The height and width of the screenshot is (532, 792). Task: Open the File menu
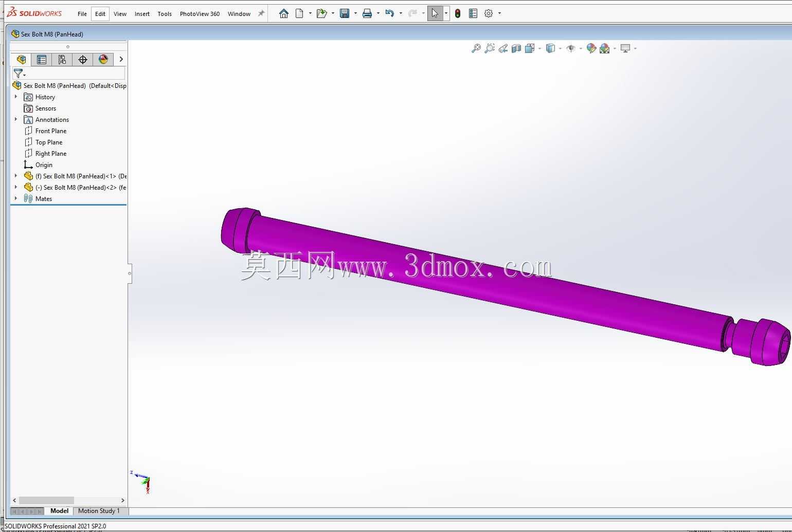pos(82,14)
